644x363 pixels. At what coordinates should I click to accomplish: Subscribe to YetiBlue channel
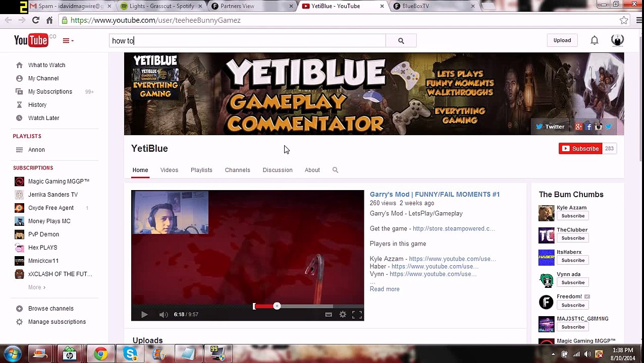tap(580, 148)
